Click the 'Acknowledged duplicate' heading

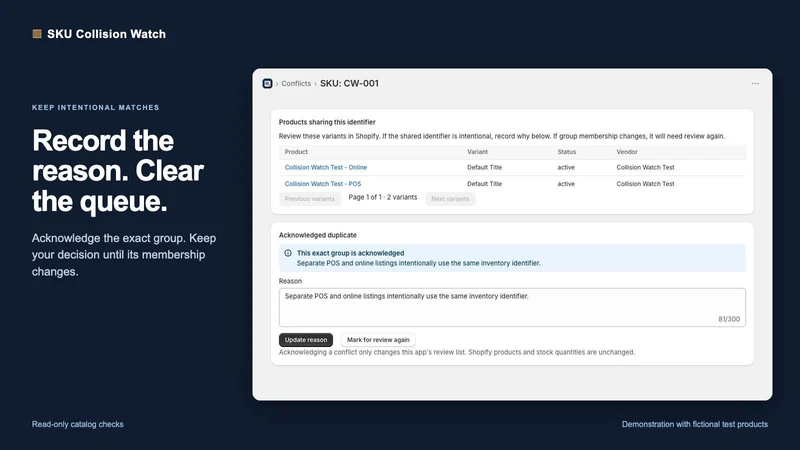pos(317,235)
